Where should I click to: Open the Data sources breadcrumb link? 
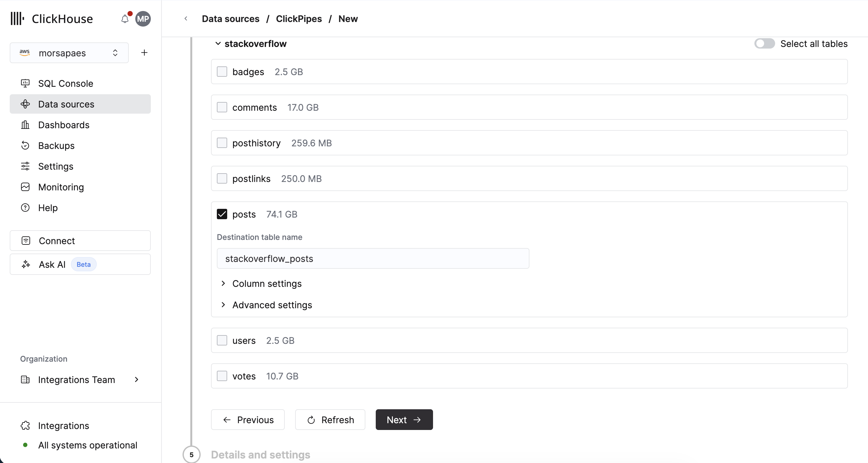(x=230, y=18)
